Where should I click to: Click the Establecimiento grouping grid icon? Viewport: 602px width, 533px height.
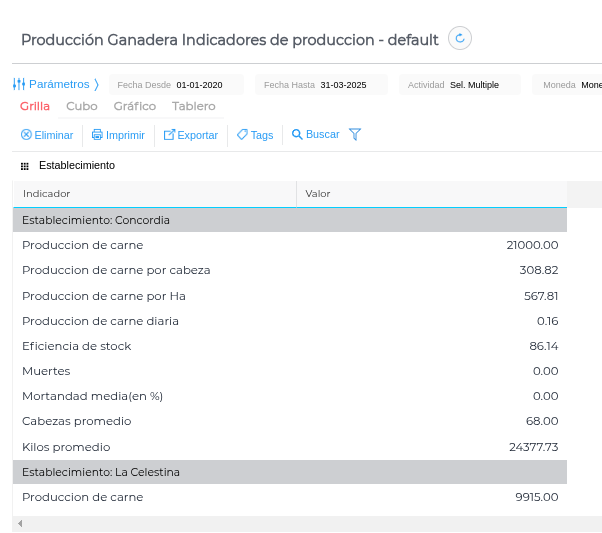[x=25, y=166]
